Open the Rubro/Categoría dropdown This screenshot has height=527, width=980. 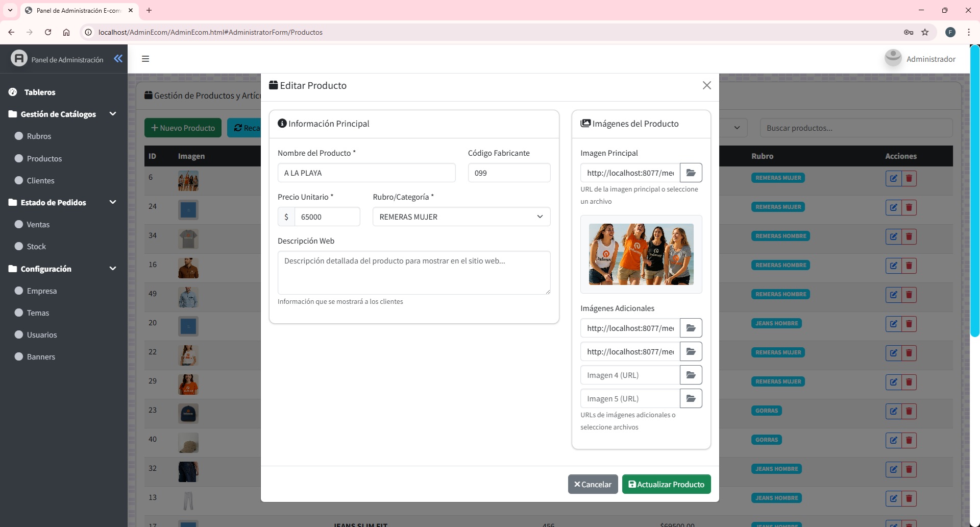pyautogui.click(x=461, y=217)
